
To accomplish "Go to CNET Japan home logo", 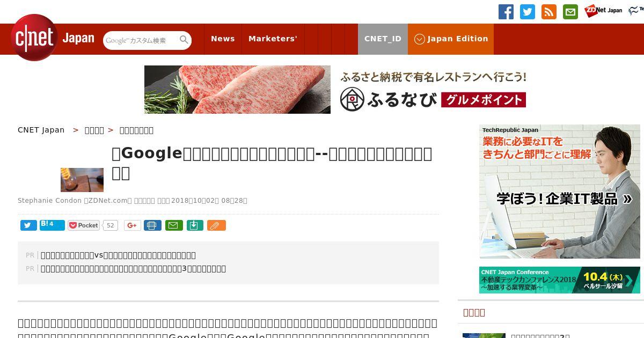I will tap(52, 39).
